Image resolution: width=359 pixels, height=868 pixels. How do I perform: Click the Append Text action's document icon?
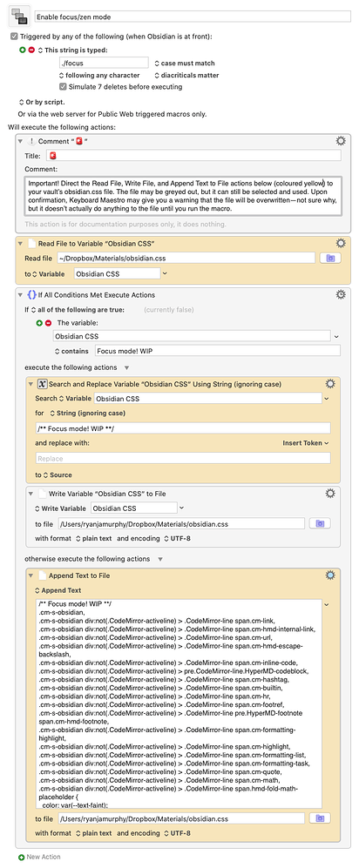coord(42,575)
